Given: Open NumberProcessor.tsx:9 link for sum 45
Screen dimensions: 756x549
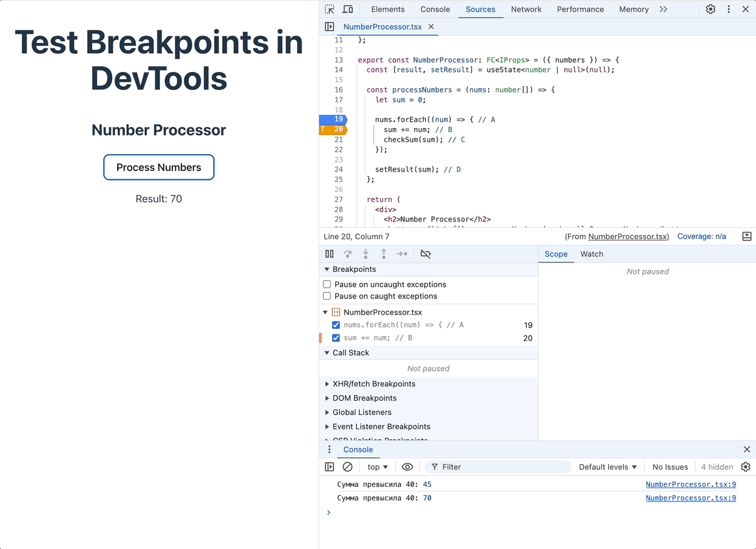Looking at the screenshot, I should tap(691, 484).
